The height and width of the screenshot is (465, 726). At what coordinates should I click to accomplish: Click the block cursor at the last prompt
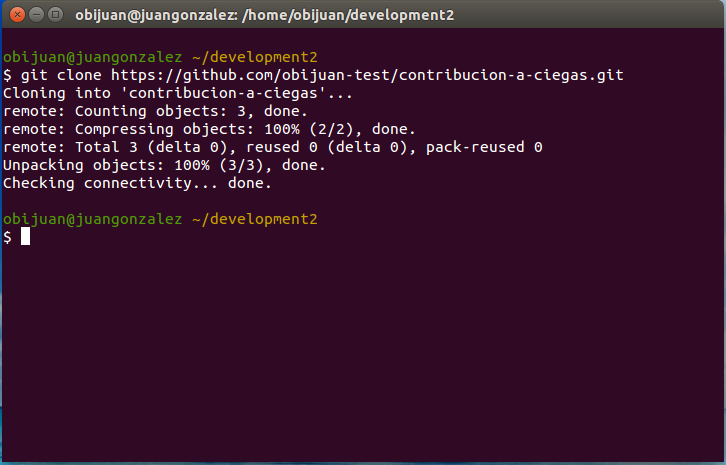point(26,237)
